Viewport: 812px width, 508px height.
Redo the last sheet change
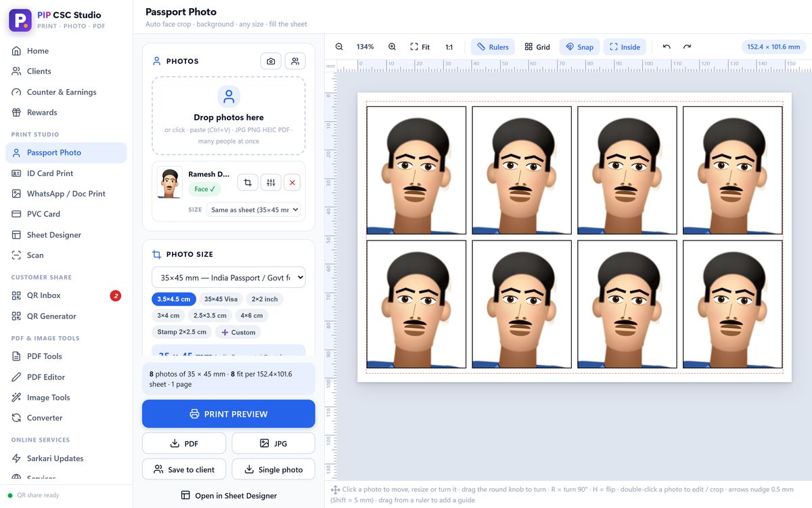pyautogui.click(x=687, y=47)
